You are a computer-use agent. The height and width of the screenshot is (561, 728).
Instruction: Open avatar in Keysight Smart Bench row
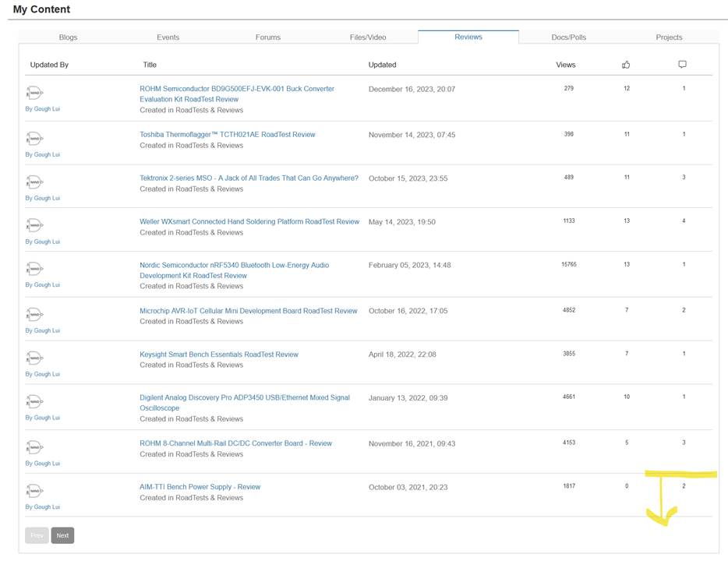tap(34, 358)
